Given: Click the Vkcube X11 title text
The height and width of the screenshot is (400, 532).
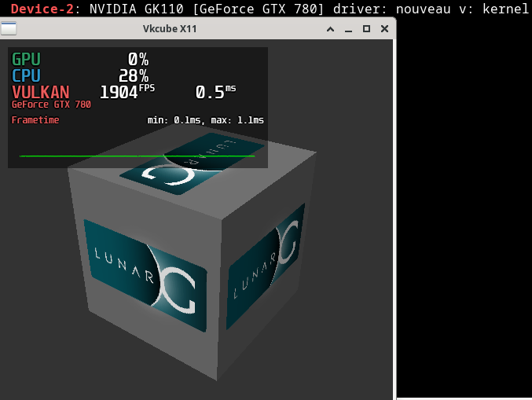Looking at the screenshot, I should pyautogui.click(x=170, y=29).
